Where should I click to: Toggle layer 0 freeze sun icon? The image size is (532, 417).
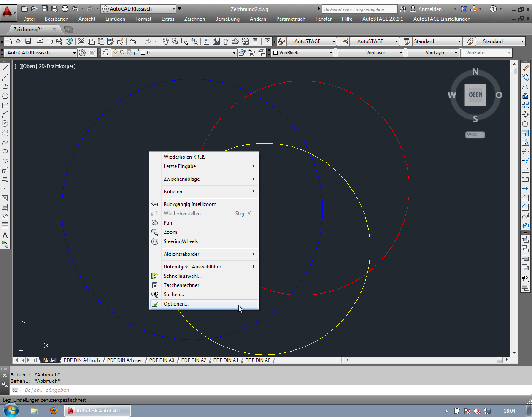(x=122, y=53)
